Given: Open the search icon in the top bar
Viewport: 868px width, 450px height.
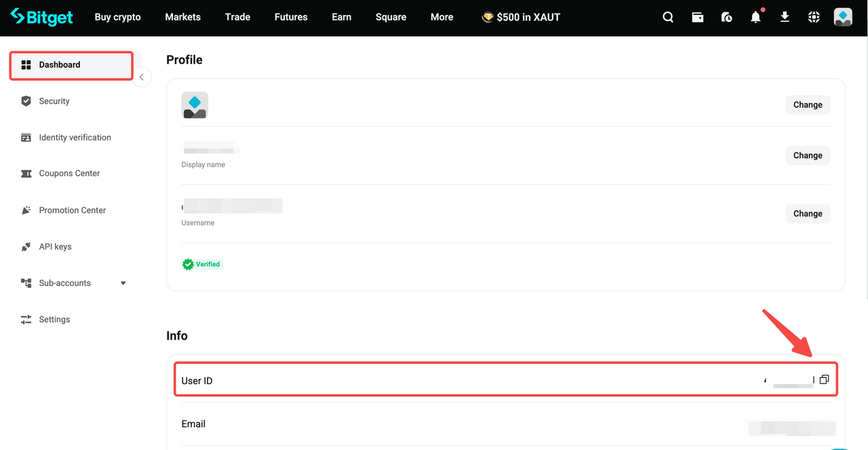Looking at the screenshot, I should coord(668,17).
